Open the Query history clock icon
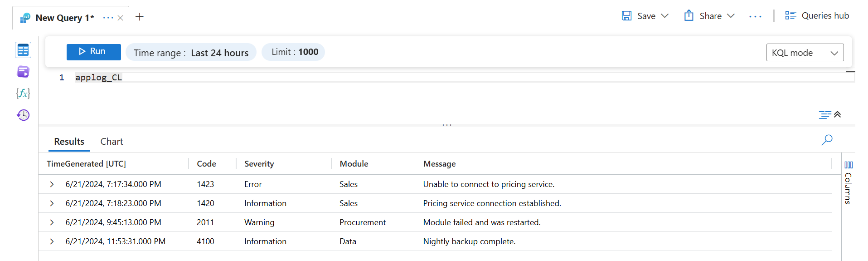The image size is (868, 261). (x=23, y=115)
